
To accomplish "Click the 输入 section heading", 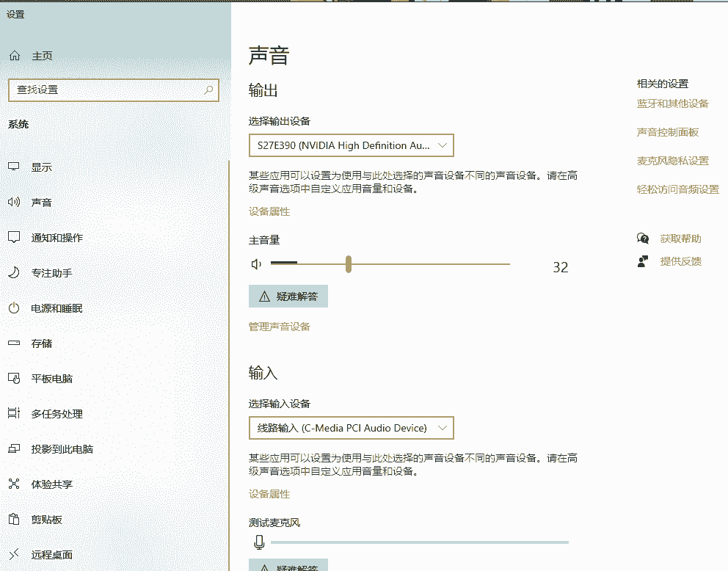I will point(263,373).
